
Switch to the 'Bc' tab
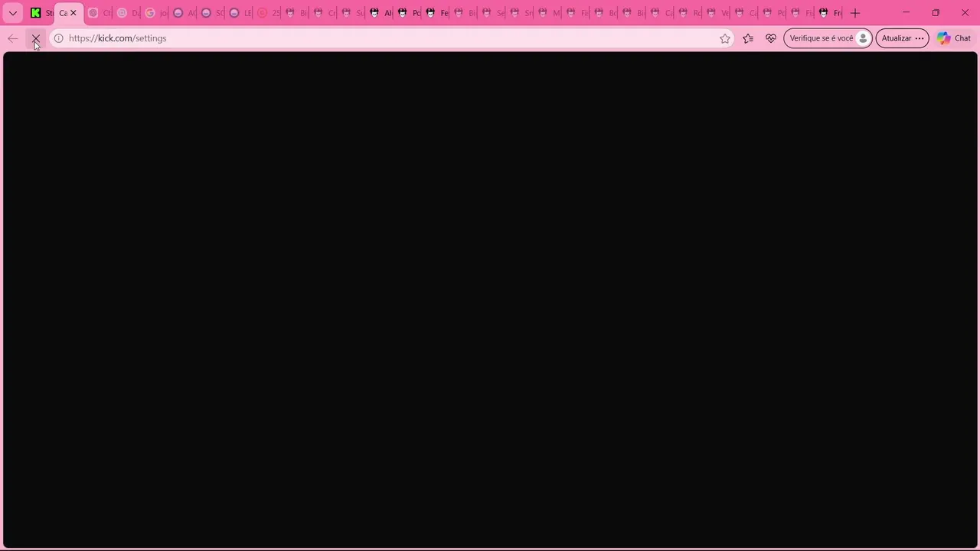[x=606, y=13]
